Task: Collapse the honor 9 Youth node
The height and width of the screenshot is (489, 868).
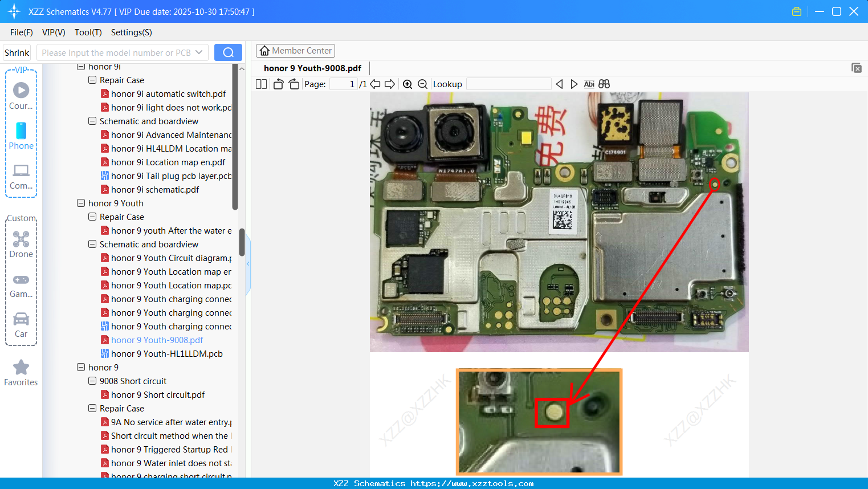Action: [81, 203]
